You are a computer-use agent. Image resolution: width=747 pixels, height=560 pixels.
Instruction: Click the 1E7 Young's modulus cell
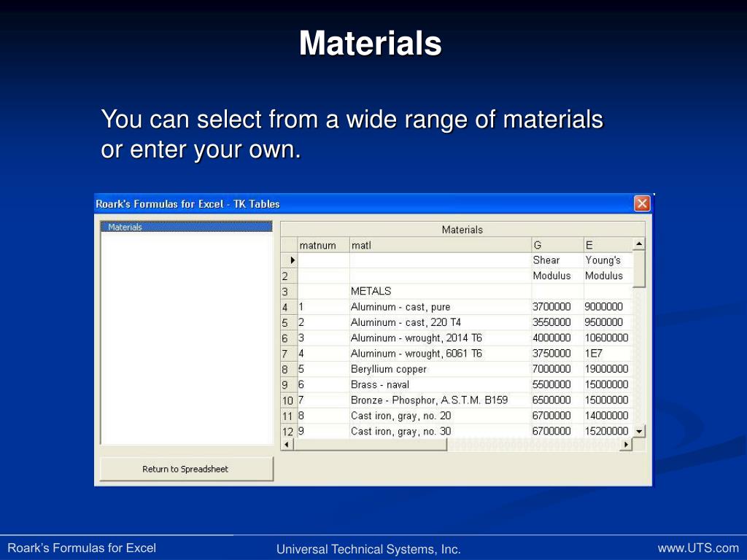608,354
